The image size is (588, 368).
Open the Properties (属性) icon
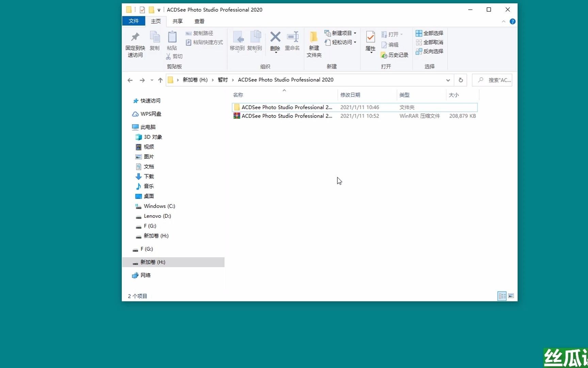coord(370,41)
